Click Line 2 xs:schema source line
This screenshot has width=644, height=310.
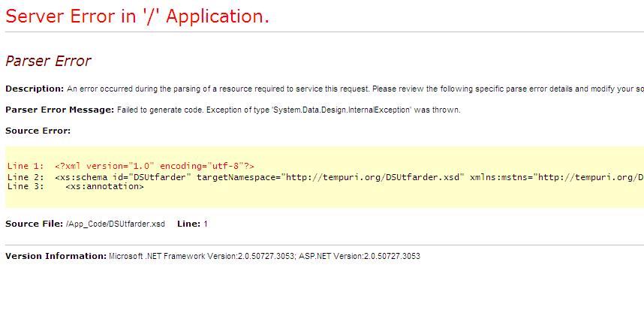point(326,177)
